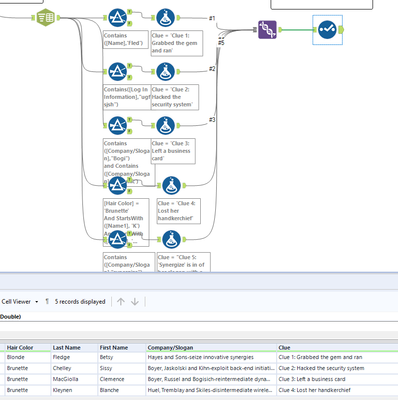398x400 pixels.
Task: Select the 'Clue 4: Lost her handkerchief' annotation
Action: click(x=179, y=211)
